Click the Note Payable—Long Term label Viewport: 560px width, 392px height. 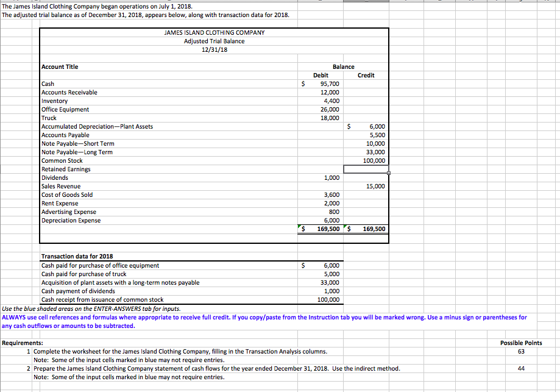pos(77,152)
